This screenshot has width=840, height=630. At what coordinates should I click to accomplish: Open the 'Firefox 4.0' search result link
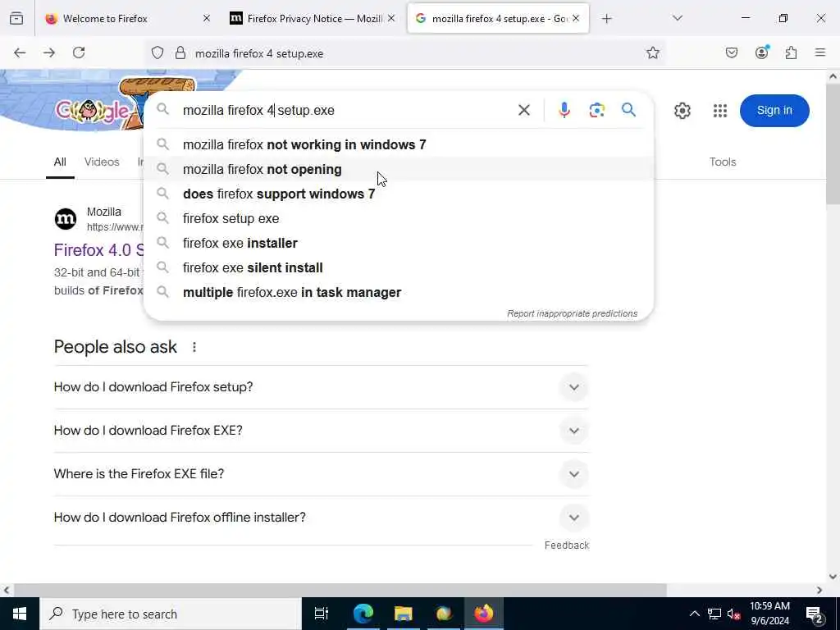click(98, 250)
